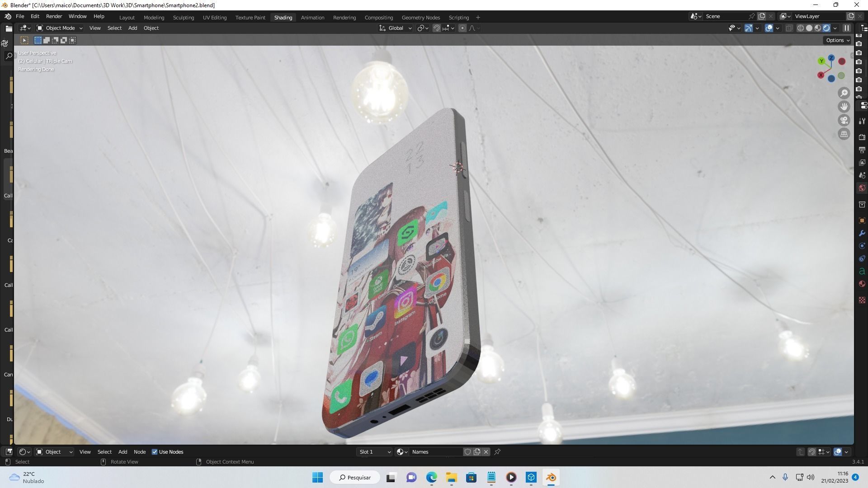Open the File menu
Viewport: 868px width, 488px height.
click(20, 16)
